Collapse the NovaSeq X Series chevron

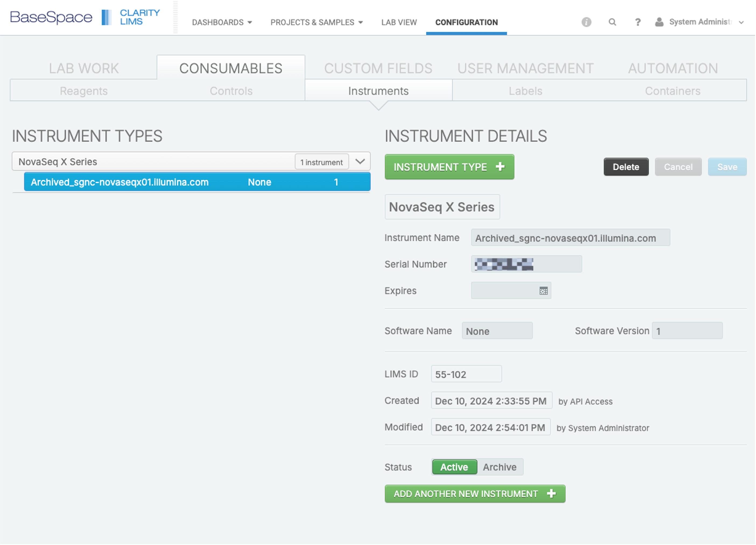[x=360, y=162]
